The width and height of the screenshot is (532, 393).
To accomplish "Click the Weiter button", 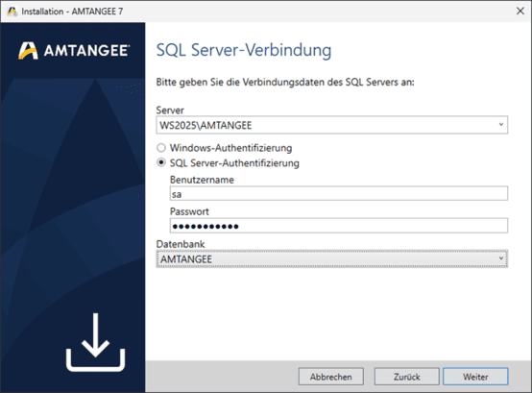I will [475, 377].
